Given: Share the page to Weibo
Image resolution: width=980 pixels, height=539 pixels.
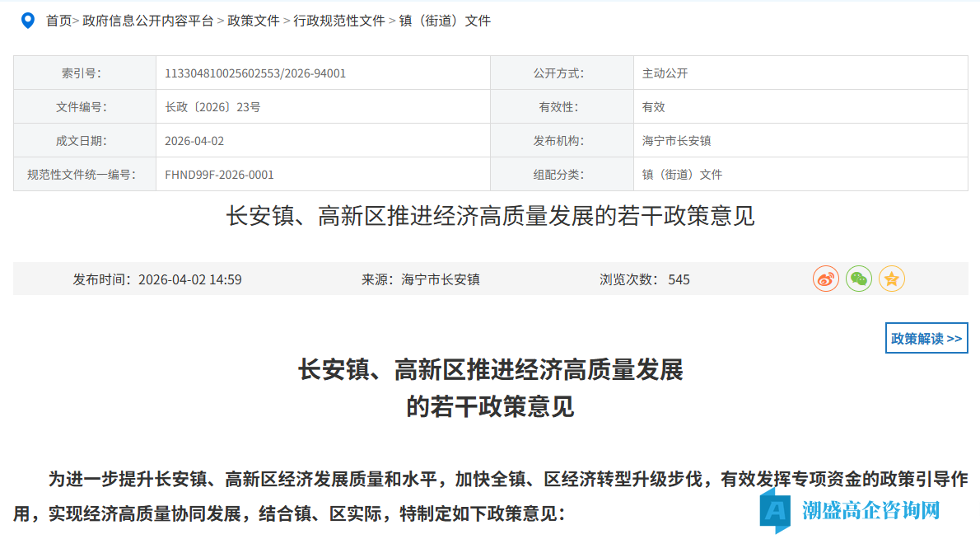Looking at the screenshot, I should [x=826, y=279].
